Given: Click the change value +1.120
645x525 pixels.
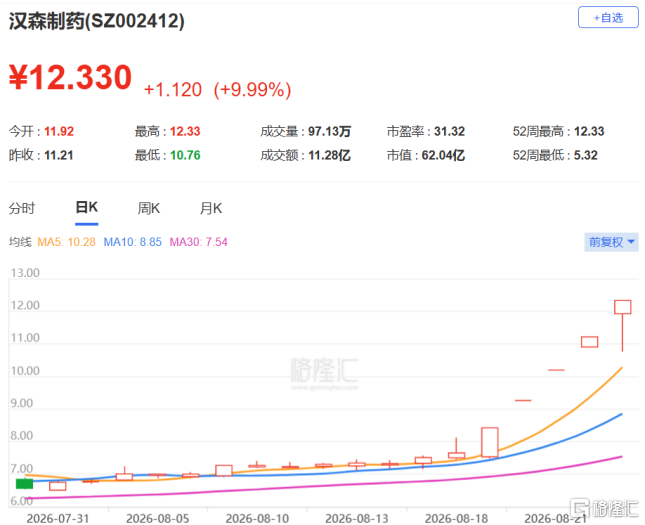Looking at the screenshot, I should point(173,90).
